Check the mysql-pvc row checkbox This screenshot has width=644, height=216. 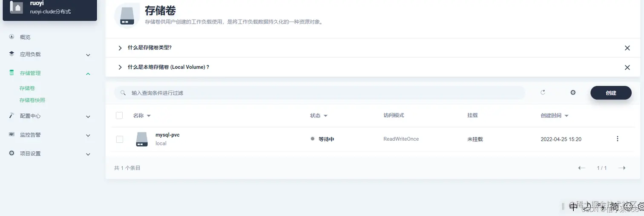[119, 139]
